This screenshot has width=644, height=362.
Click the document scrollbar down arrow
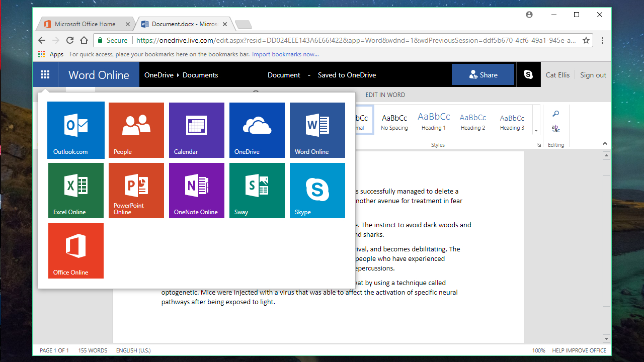click(606, 338)
